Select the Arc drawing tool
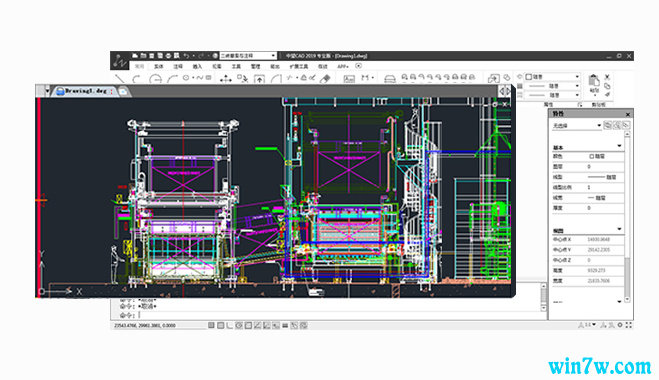The width and height of the screenshot is (659, 380). 172,79
